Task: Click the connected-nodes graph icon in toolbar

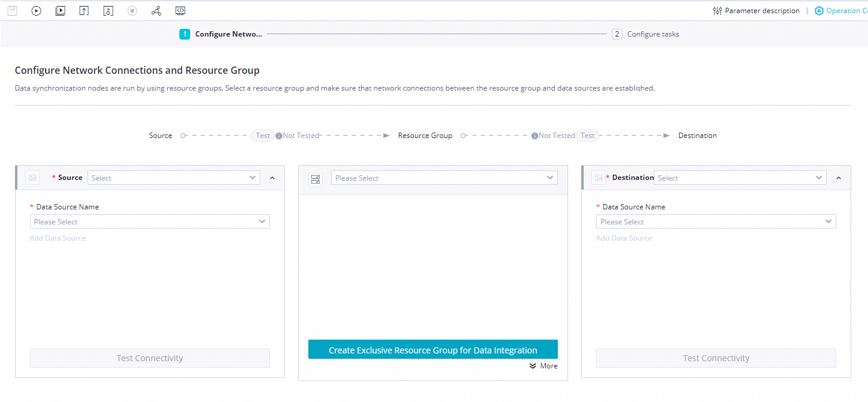Action: (x=156, y=10)
